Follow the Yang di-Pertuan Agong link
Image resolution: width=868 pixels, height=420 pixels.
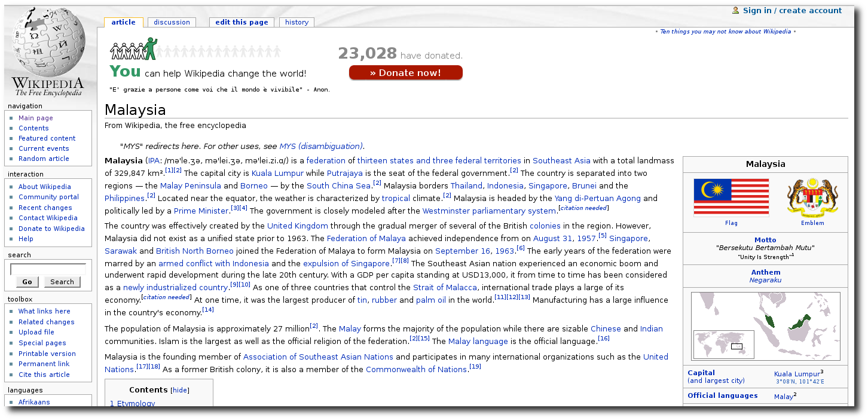coord(598,198)
